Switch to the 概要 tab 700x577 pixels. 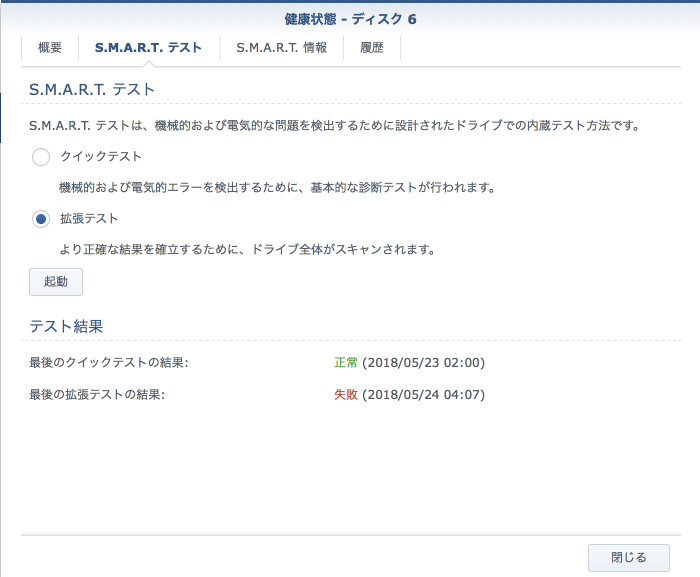tap(50, 47)
